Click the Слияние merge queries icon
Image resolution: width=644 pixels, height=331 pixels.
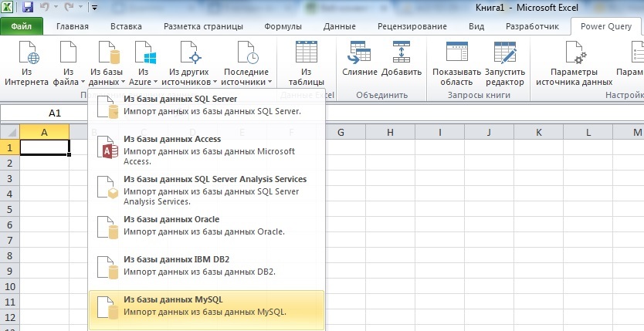click(358, 52)
